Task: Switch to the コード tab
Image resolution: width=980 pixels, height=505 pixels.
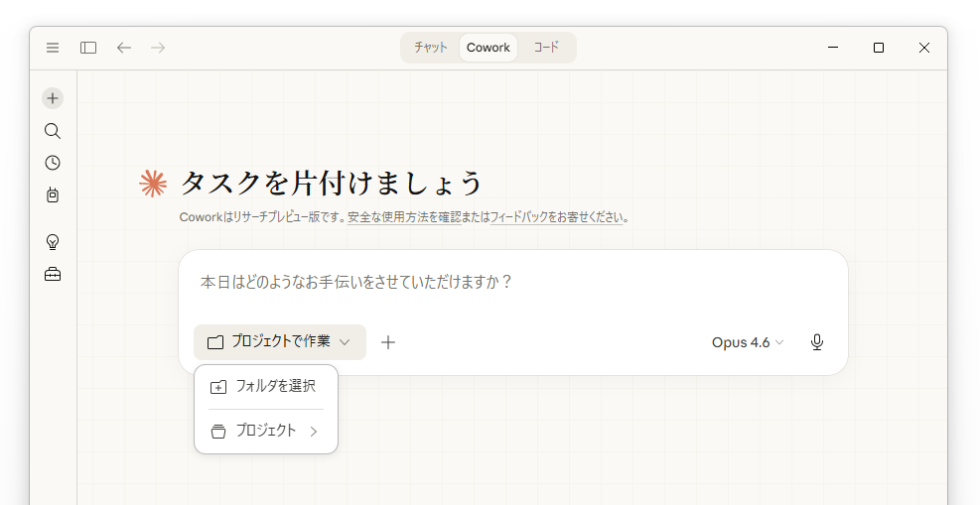Action: coord(546,48)
